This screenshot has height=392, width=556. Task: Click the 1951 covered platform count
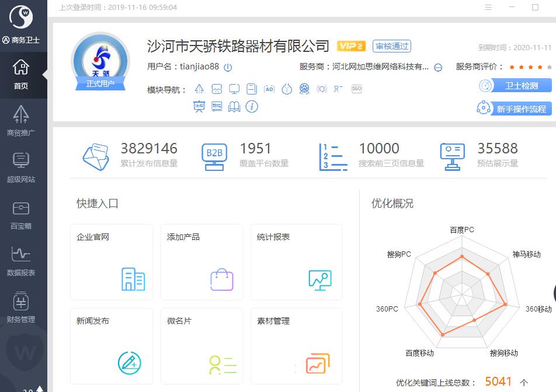tap(256, 148)
